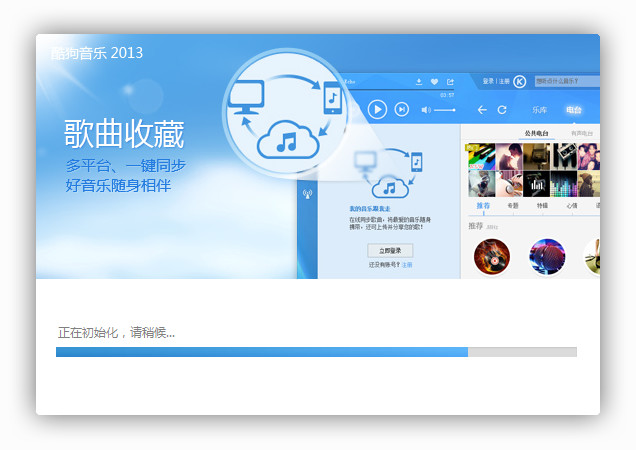This screenshot has height=450, width=636.
Task: Open the 特辑 category tab
Action: tap(542, 206)
